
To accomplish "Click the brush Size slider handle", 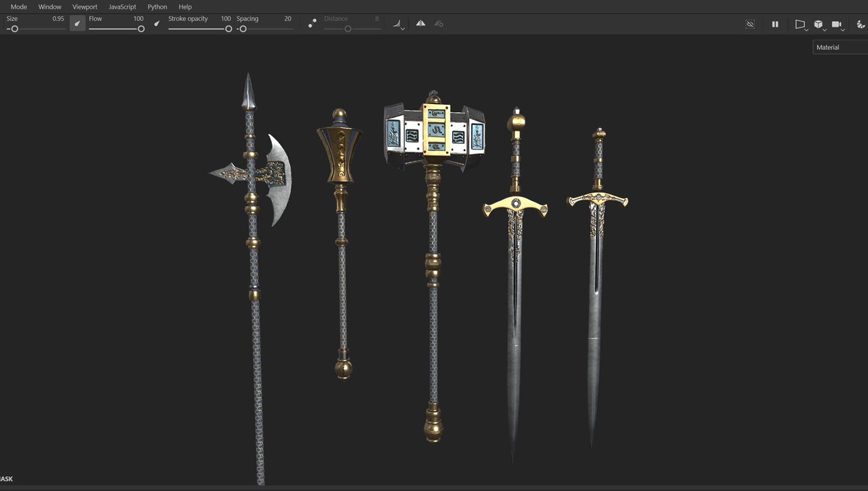I will [x=14, y=29].
